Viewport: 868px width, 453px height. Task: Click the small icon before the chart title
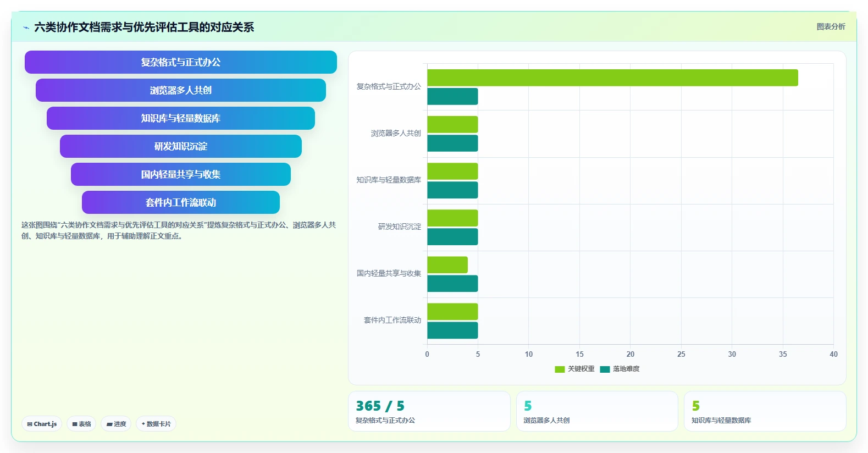pos(26,27)
